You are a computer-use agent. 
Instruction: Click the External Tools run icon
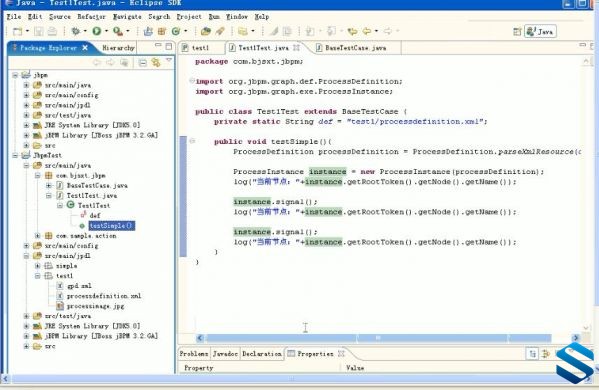point(118,31)
